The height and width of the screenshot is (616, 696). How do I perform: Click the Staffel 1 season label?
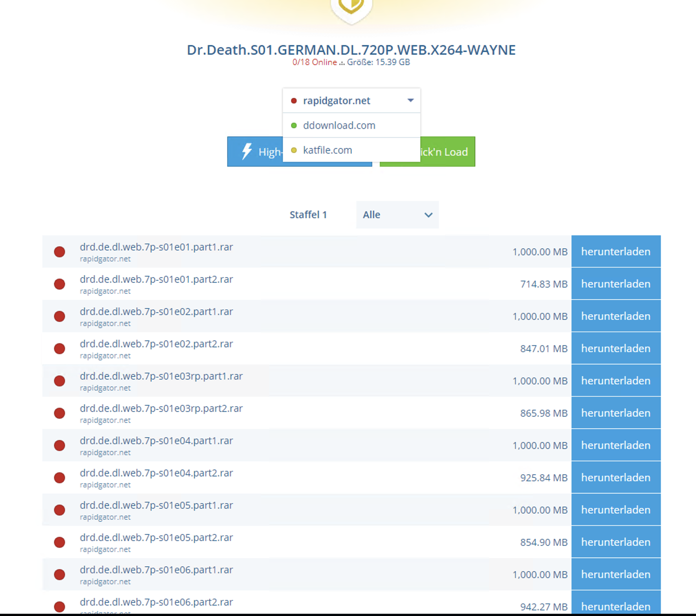pyautogui.click(x=308, y=215)
